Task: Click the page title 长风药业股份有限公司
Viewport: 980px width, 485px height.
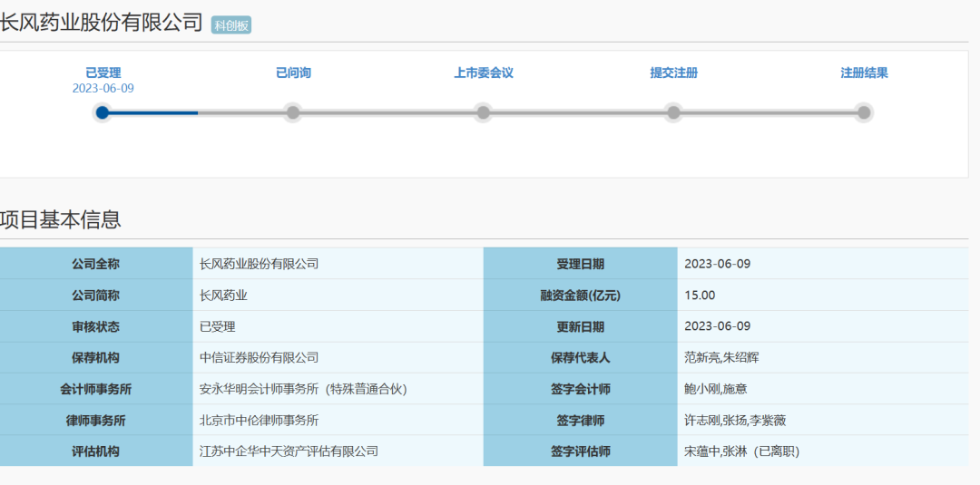Action: point(102,23)
